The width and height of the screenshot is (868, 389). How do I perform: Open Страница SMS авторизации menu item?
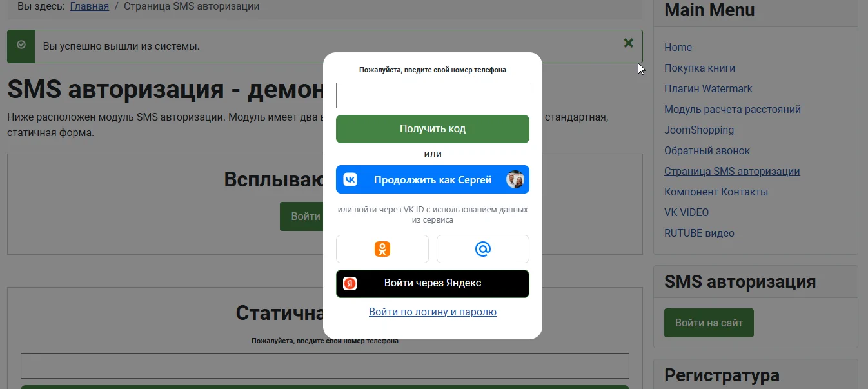click(732, 171)
